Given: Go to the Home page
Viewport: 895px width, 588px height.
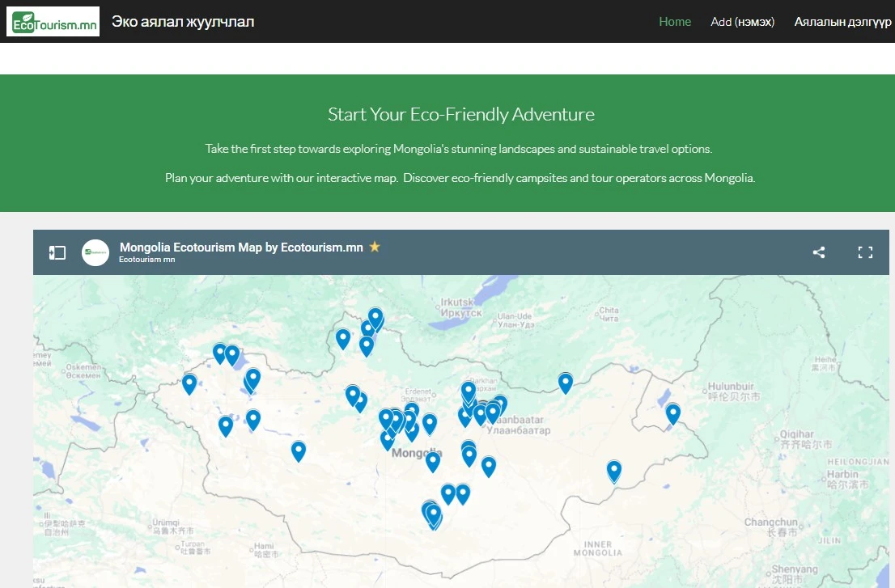Looking at the screenshot, I should pos(675,22).
